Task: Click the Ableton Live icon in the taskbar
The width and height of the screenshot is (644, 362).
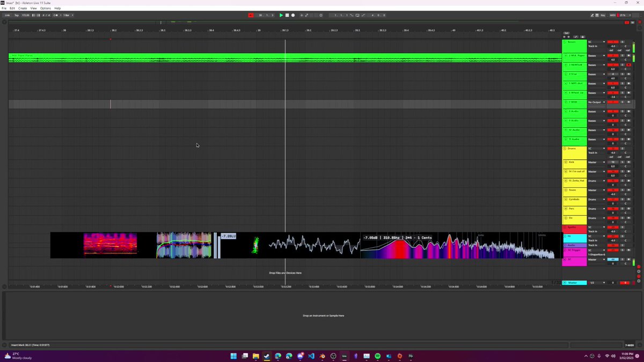Action: point(344,356)
